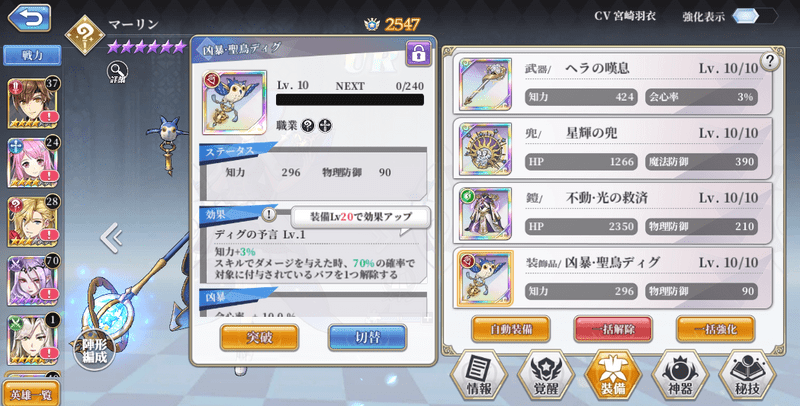Toggle the 強化表示 switch
Screen dimensions: 800x406
tap(754, 16)
